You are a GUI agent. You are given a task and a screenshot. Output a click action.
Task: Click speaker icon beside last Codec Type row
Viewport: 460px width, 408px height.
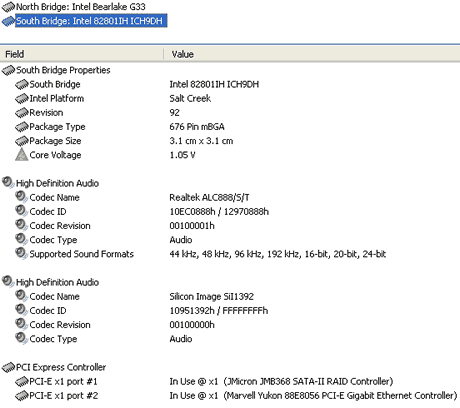point(21,338)
